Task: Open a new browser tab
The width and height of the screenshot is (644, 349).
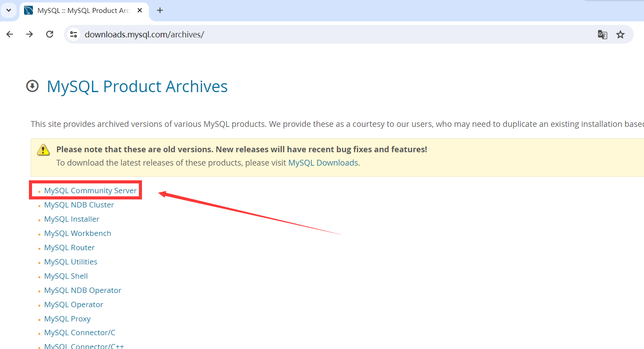Action: tap(160, 10)
